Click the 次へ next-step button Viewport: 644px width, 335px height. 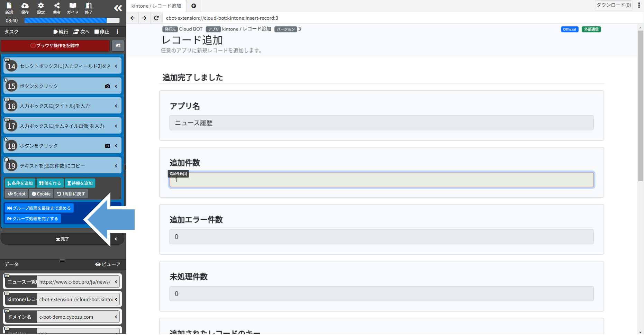(81, 31)
